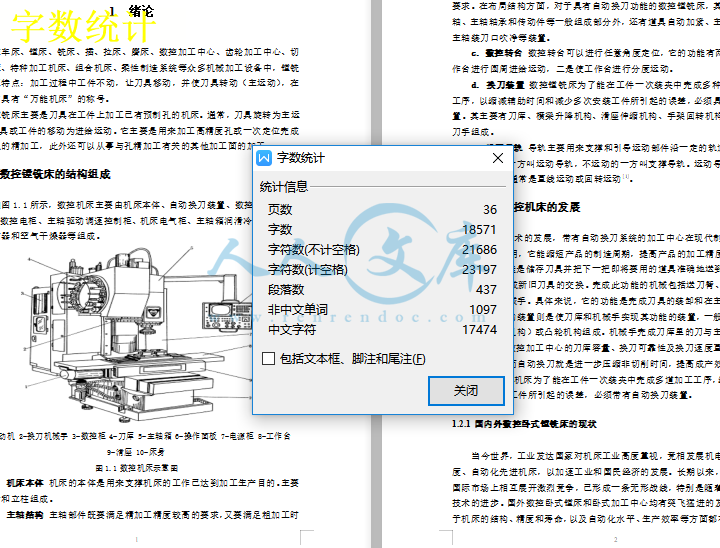Click the 字符数(计空格) value 23197
This screenshot has width=720, height=548.
click(x=479, y=270)
